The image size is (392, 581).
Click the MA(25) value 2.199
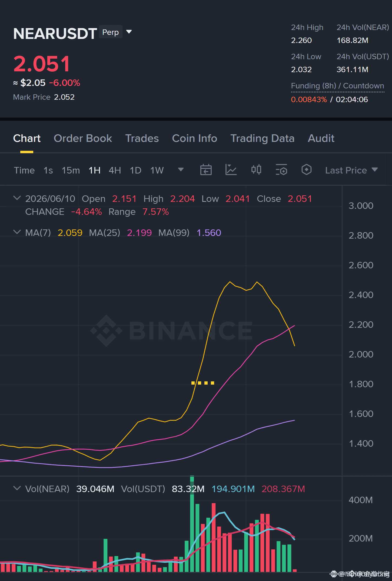point(139,233)
